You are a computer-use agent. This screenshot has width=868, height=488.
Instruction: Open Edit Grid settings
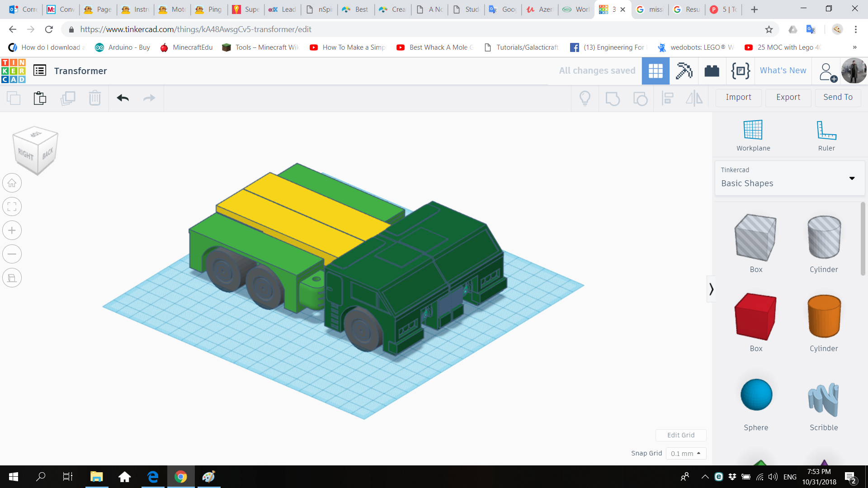coord(681,435)
